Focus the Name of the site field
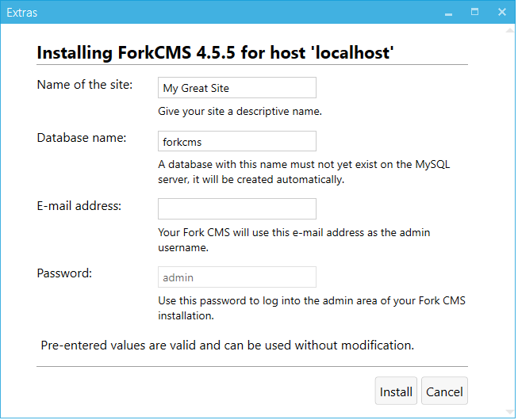The width and height of the screenshot is (518, 420). click(237, 88)
